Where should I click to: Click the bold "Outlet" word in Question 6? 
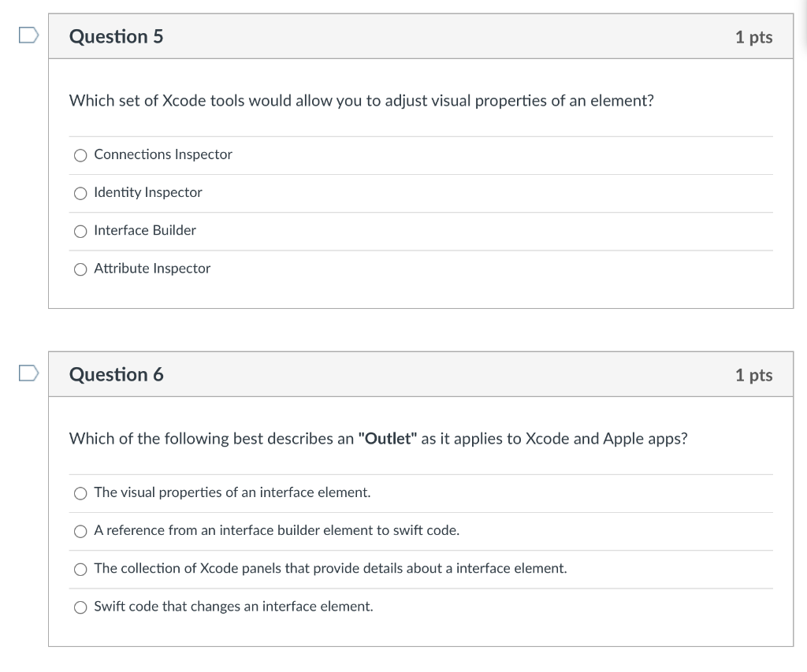point(387,439)
